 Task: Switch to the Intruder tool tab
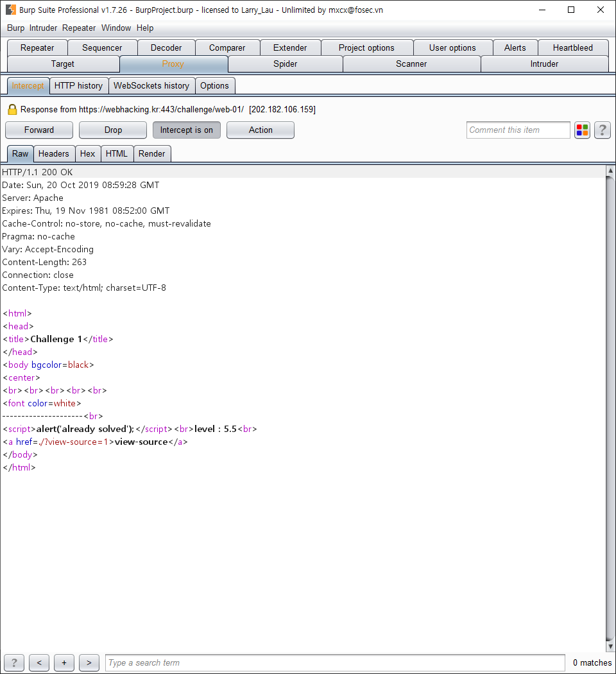coord(544,64)
